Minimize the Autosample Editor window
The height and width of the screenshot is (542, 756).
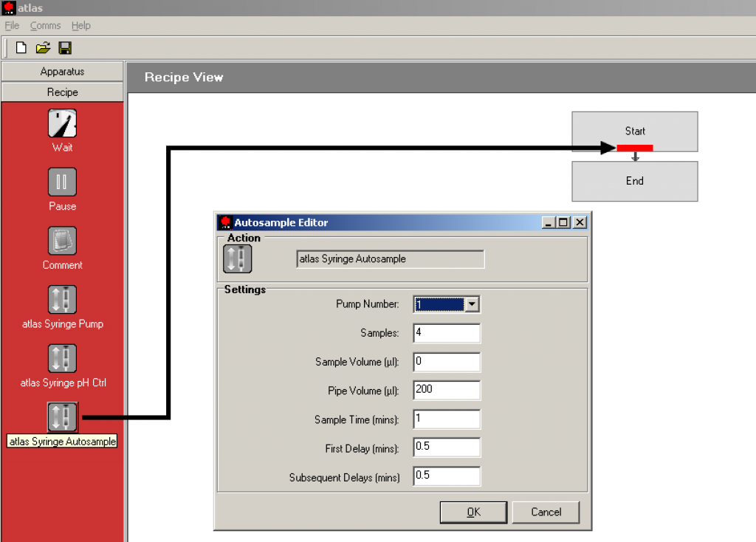click(x=549, y=222)
